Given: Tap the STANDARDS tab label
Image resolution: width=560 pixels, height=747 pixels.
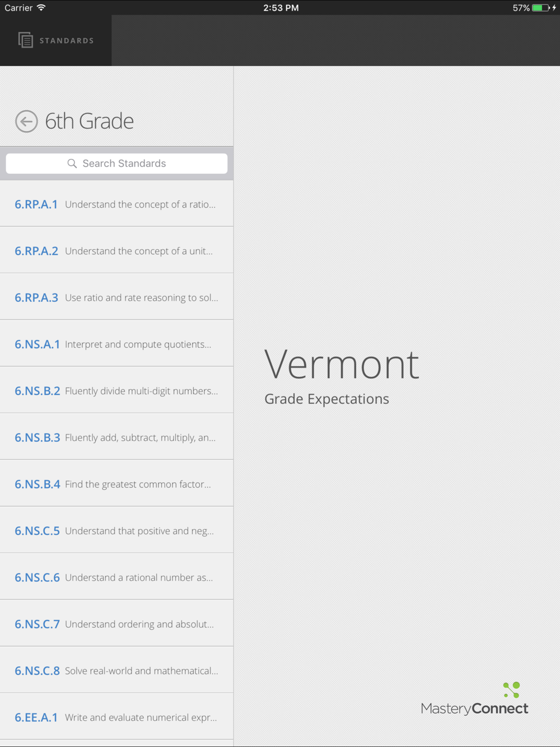Looking at the screenshot, I should pyautogui.click(x=67, y=41).
